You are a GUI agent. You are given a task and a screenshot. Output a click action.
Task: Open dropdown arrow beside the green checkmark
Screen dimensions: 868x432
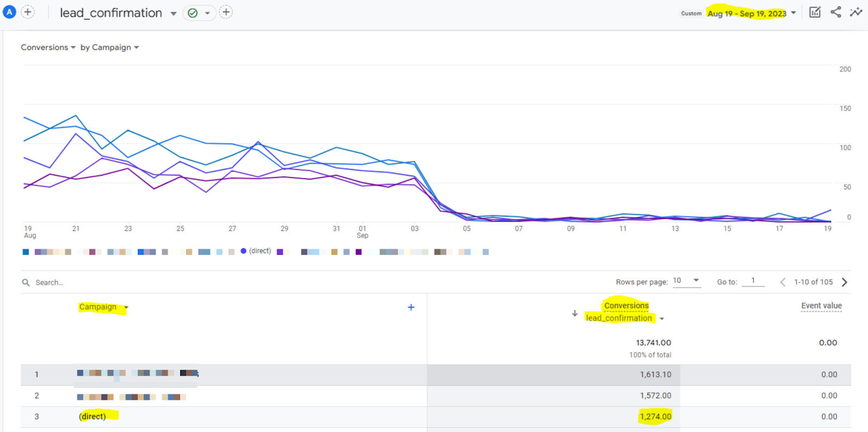coord(207,13)
